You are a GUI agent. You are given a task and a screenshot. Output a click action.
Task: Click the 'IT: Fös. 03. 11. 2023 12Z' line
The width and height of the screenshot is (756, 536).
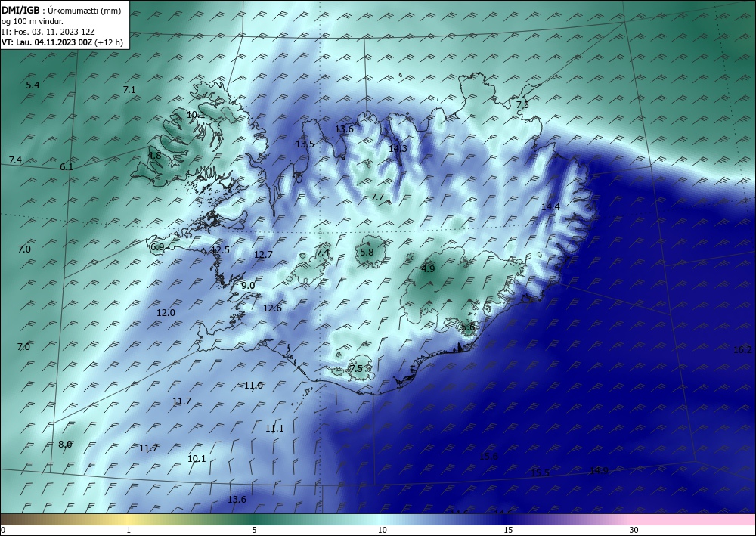(x=48, y=32)
